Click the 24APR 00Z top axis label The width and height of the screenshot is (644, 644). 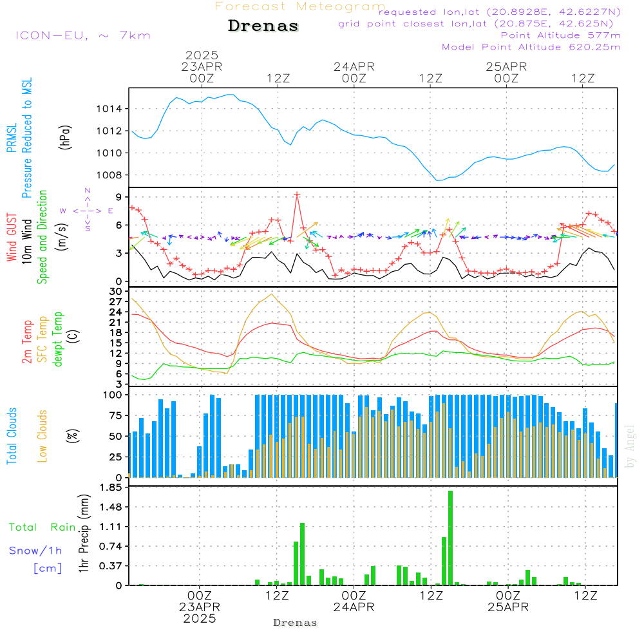(x=354, y=72)
